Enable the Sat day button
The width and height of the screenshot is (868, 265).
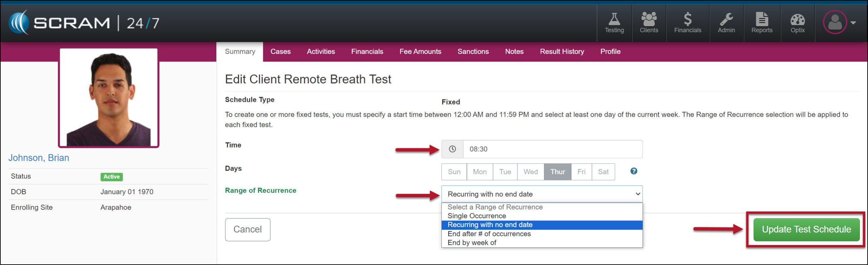(x=603, y=172)
